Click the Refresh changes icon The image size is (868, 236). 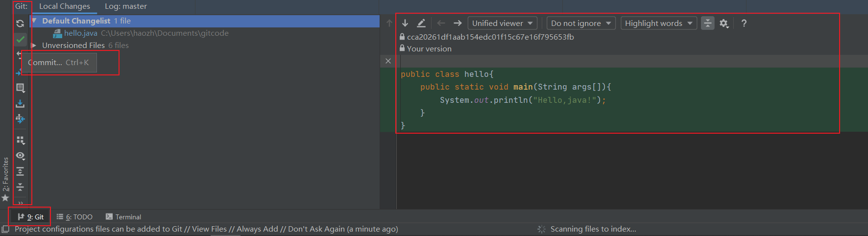pos(20,23)
